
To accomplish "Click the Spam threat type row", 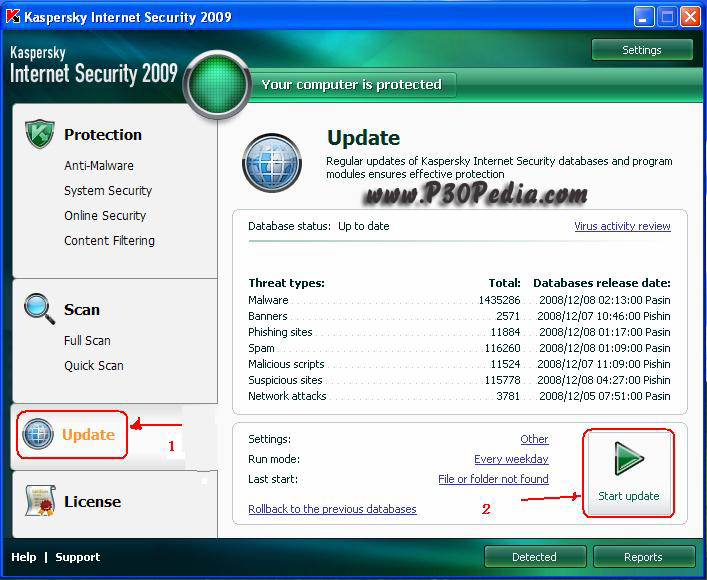I will coord(459,348).
